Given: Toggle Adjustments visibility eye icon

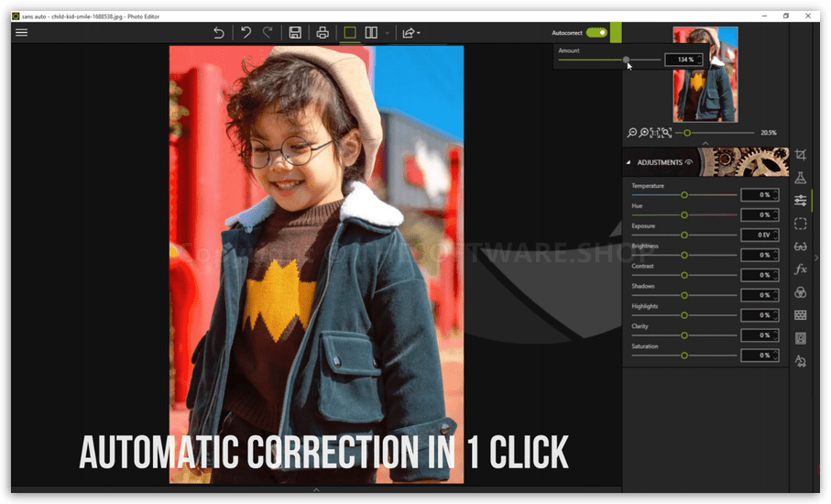Looking at the screenshot, I should click(688, 163).
